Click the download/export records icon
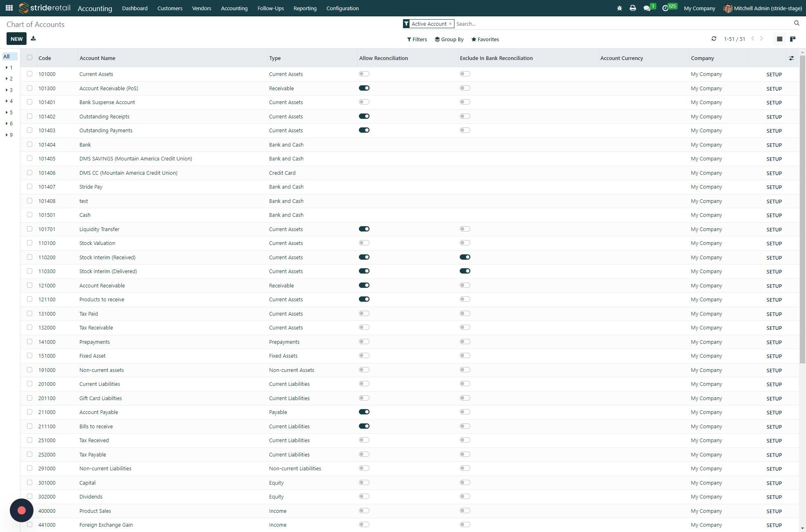This screenshot has height=532, width=806. pyautogui.click(x=33, y=39)
